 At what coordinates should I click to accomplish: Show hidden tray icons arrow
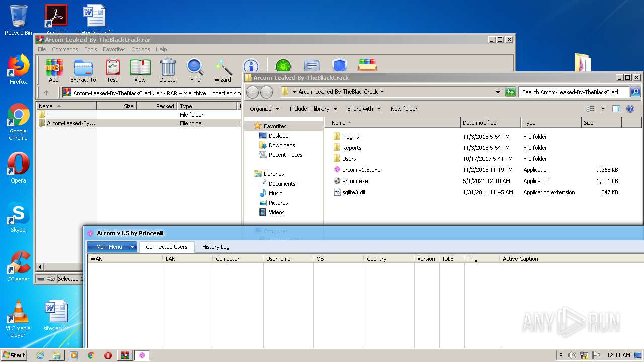pyautogui.click(x=561, y=355)
